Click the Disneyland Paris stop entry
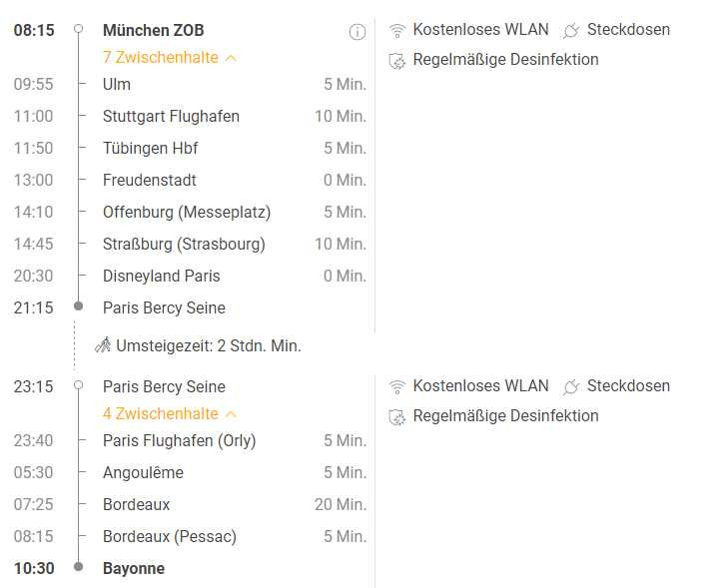The width and height of the screenshot is (727, 588). (x=162, y=277)
